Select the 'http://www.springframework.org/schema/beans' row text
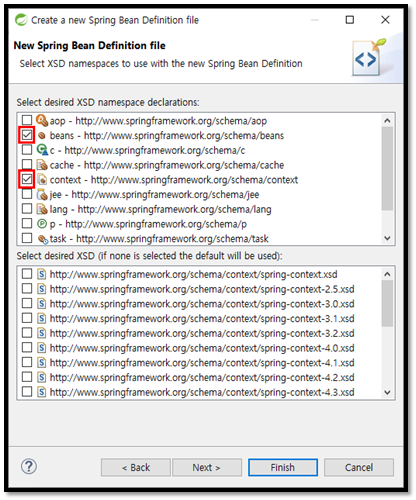This screenshot has height=500, width=416. (184, 136)
